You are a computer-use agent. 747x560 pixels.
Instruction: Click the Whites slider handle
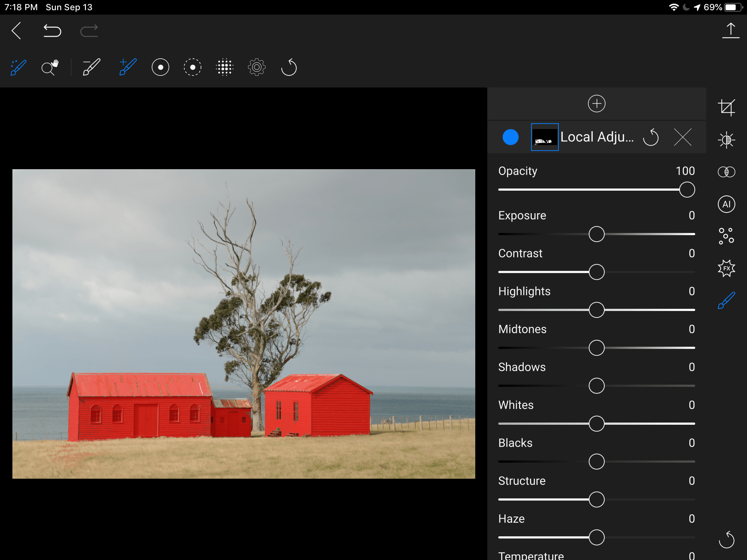(x=597, y=424)
